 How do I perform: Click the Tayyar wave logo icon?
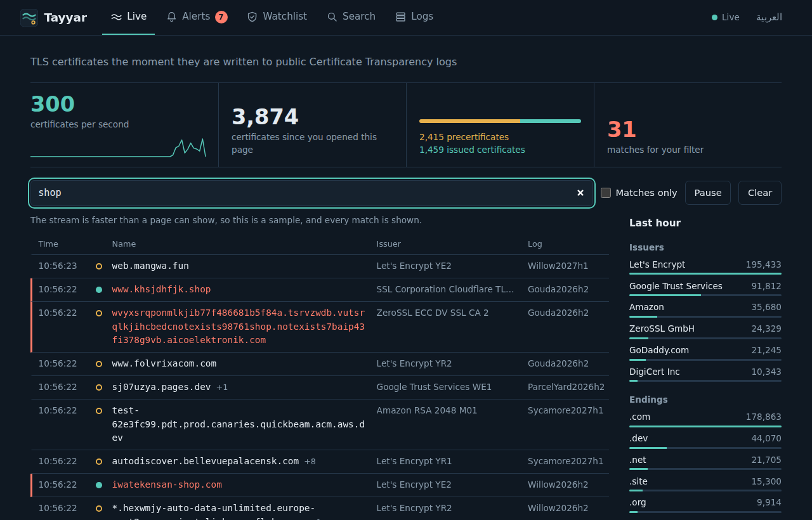point(29,18)
